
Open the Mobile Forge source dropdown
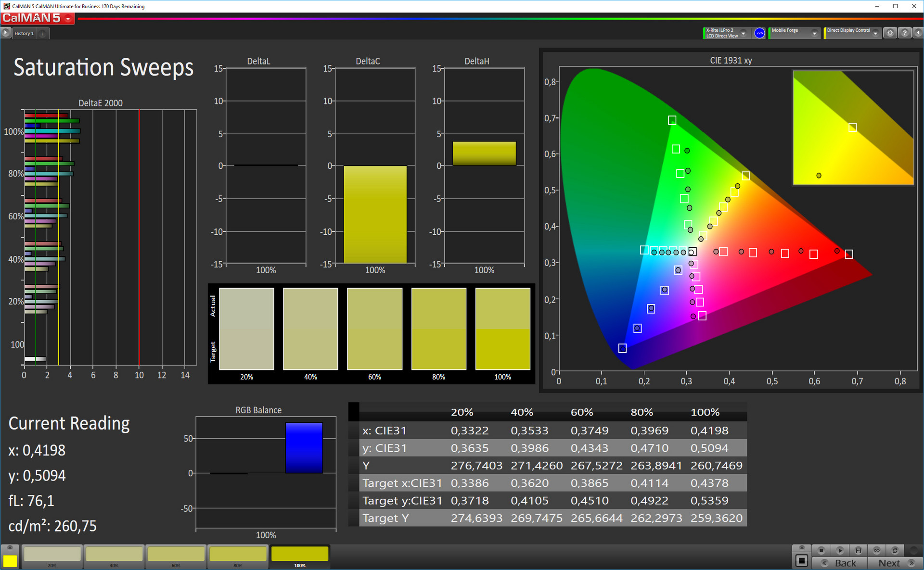coord(814,33)
